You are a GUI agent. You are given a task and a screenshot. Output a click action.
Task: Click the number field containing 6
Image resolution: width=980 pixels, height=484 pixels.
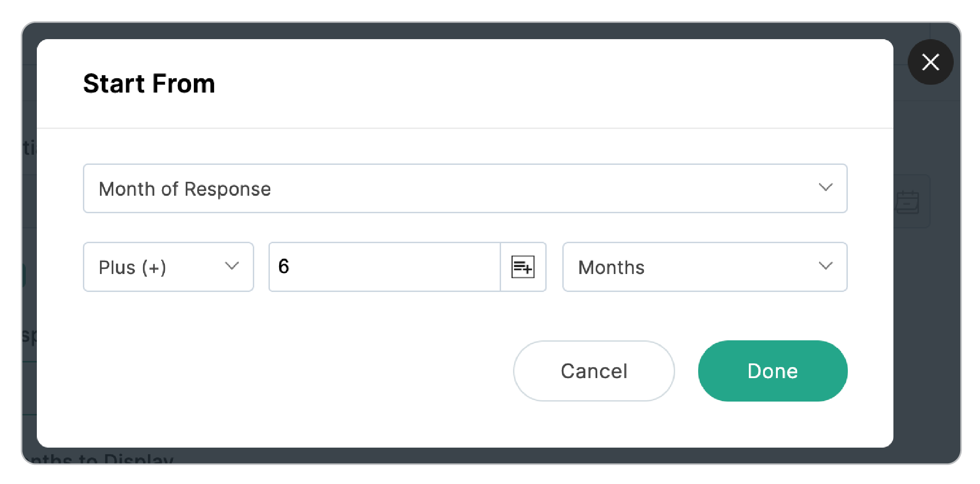(384, 267)
